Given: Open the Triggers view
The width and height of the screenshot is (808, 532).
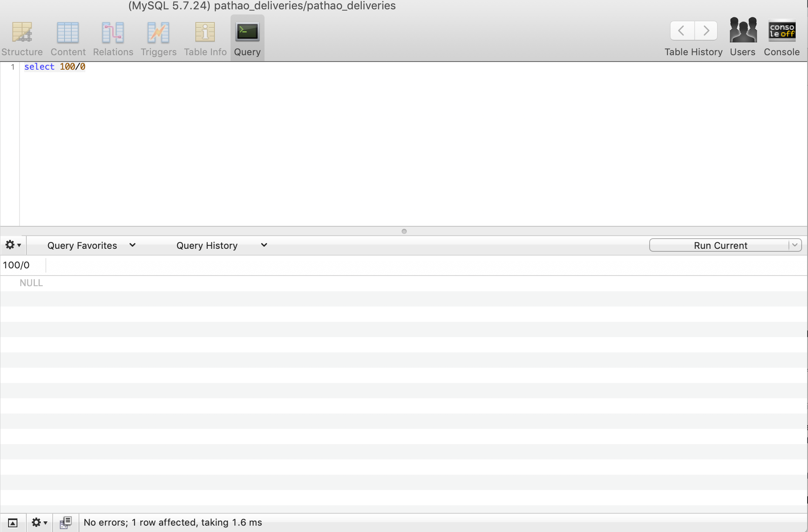Looking at the screenshot, I should [158, 39].
